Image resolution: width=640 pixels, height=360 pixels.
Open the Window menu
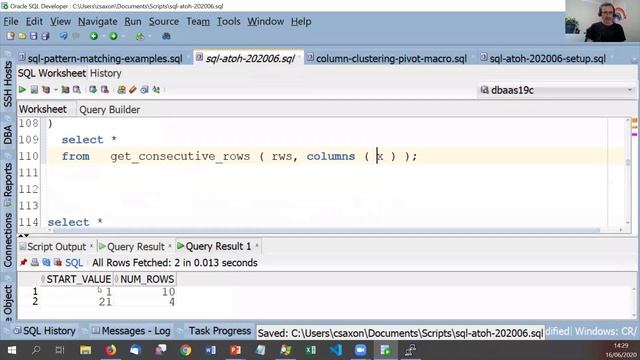pyautogui.click(x=265, y=21)
